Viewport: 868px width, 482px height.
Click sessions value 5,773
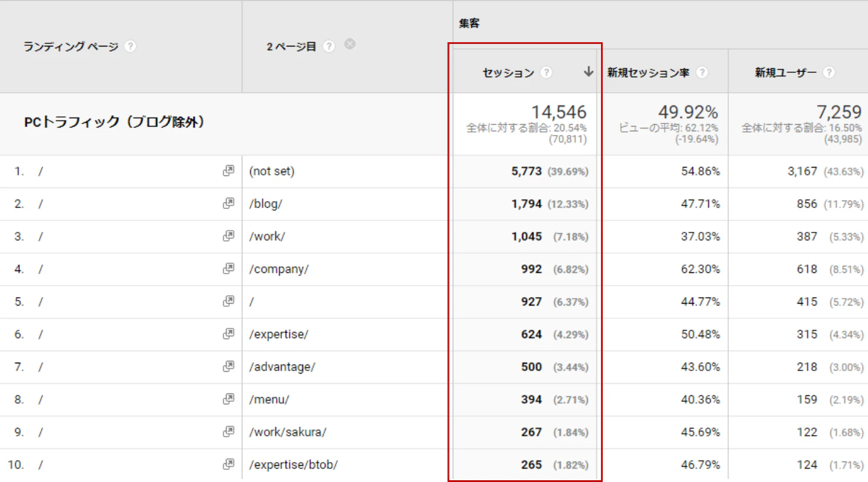point(527,171)
